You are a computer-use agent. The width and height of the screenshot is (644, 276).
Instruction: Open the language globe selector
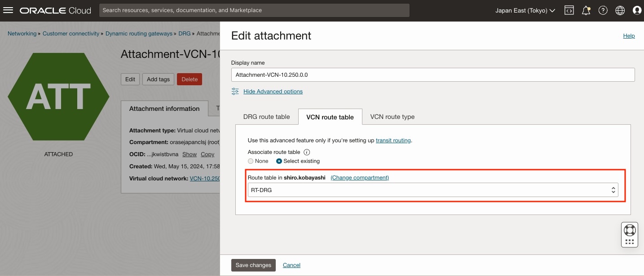(620, 10)
